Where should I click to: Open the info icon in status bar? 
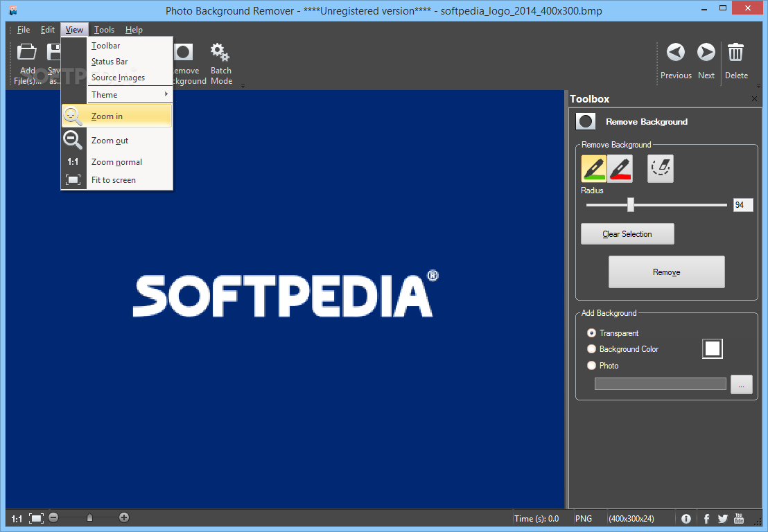[686, 519]
